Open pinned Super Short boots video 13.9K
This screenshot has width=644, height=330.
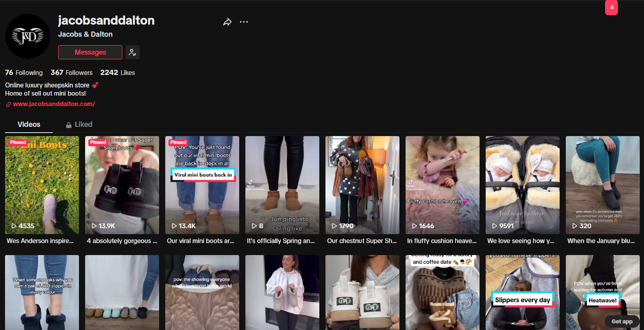pos(122,185)
